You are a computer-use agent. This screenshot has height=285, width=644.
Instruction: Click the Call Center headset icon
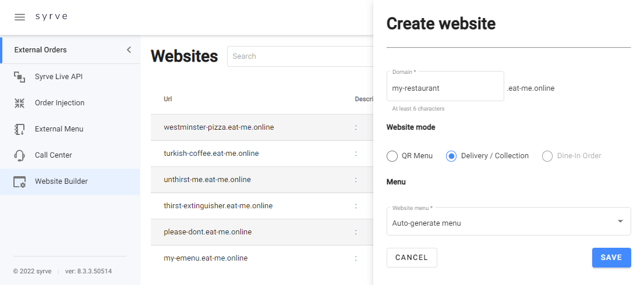[x=20, y=155]
